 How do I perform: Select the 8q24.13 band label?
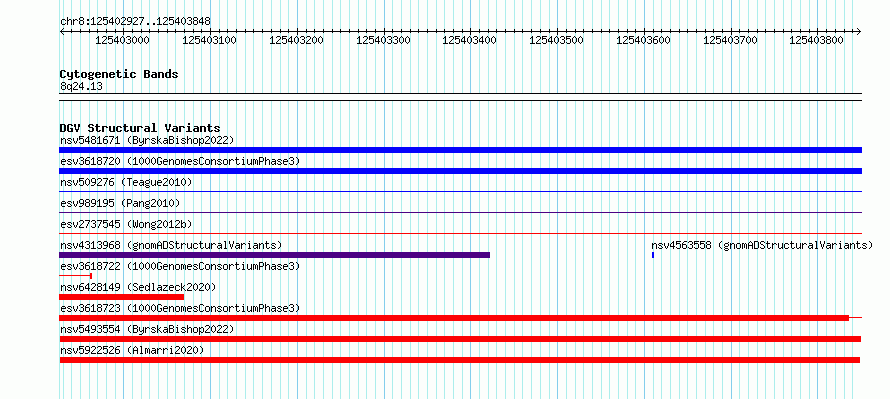(x=81, y=86)
